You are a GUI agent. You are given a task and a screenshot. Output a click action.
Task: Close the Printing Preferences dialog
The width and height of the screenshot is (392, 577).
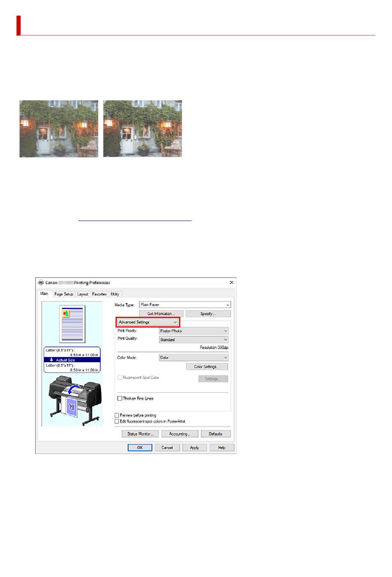pyautogui.click(x=231, y=283)
